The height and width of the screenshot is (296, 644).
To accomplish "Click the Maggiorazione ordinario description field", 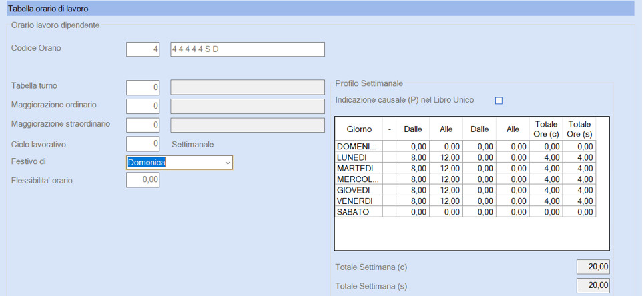I will coord(247,106).
